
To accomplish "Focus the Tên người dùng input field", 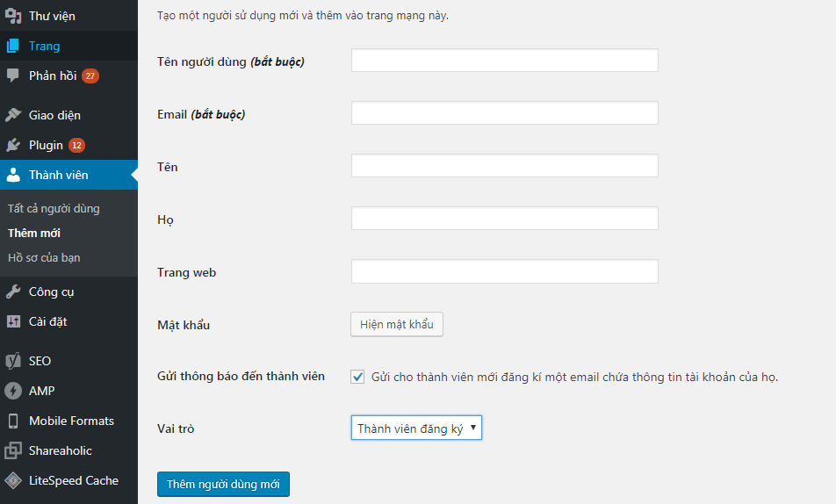I will (x=504, y=61).
